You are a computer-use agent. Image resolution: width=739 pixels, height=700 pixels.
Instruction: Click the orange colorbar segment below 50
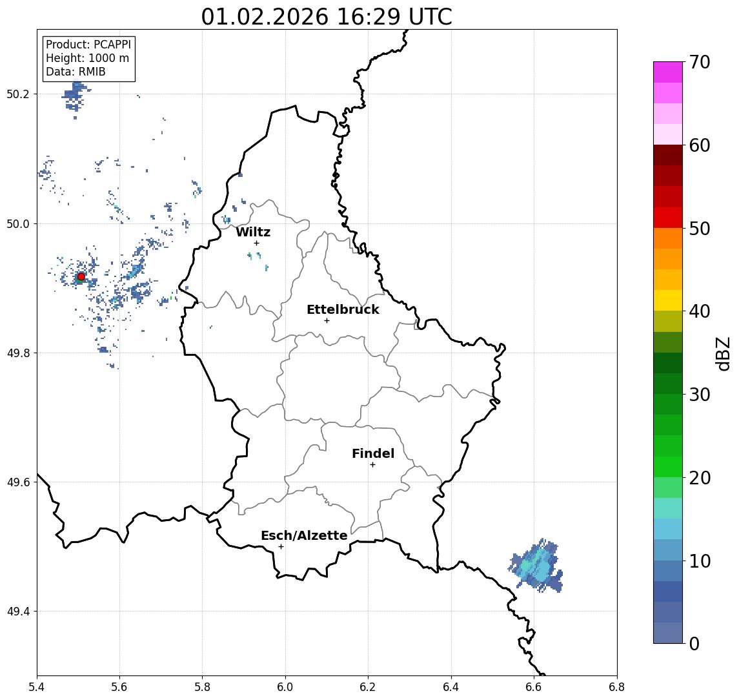[668, 238]
